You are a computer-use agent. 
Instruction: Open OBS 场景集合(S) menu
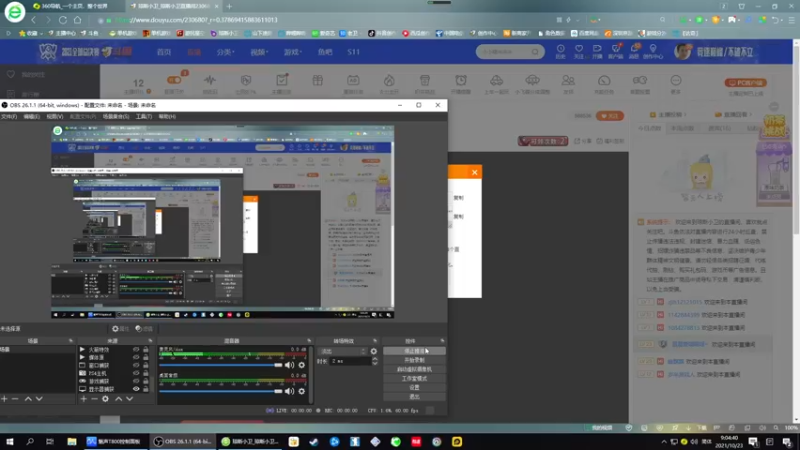click(116, 116)
